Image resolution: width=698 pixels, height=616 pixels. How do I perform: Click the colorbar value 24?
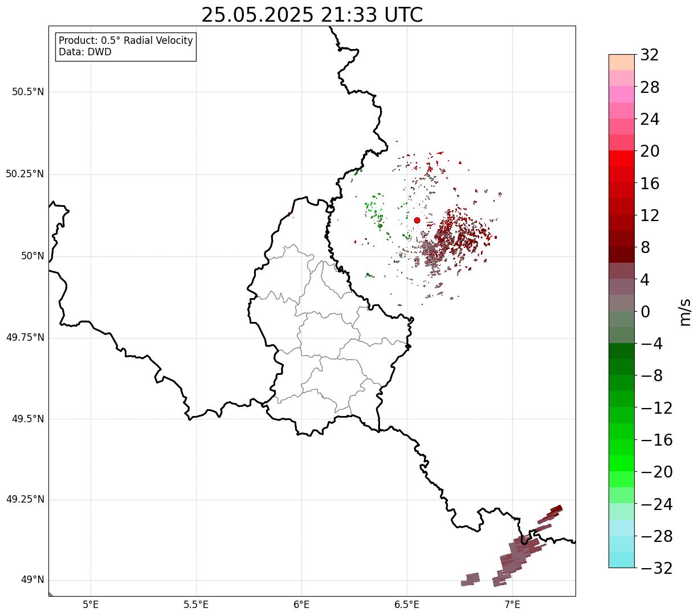pyautogui.click(x=650, y=120)
